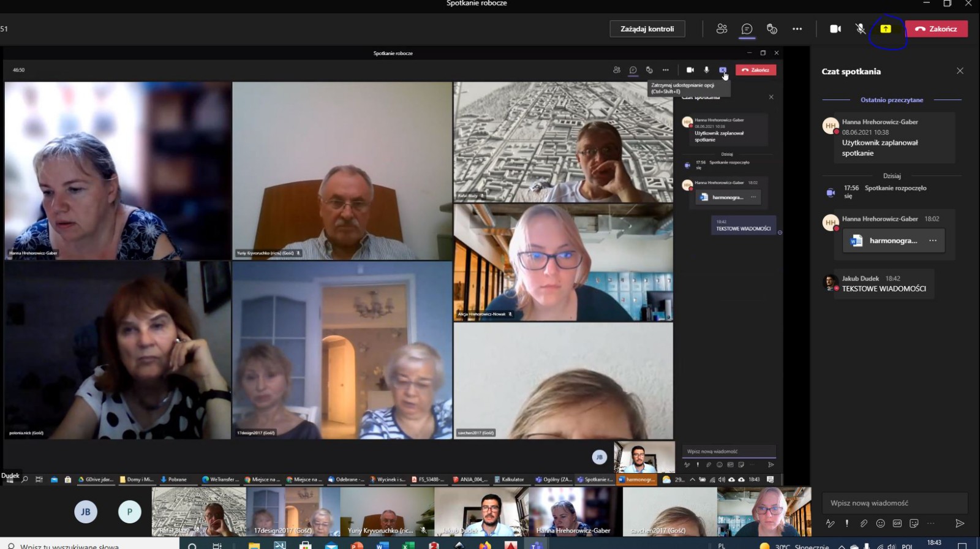
Task: Open the participants list icon
Action: click(x=722, y=29)
